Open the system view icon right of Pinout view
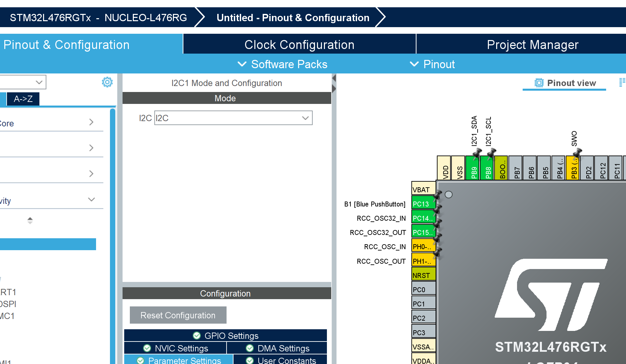626x364 pixels. click(x=623, y=82)
